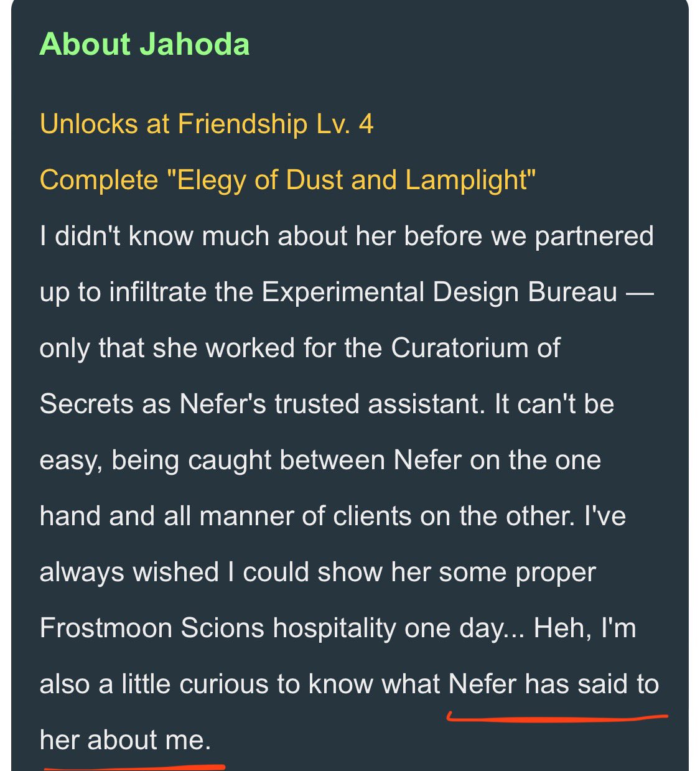The image size is (700, 771).
Task: Click the red underline below 'Nefer has said to'
Action: point(557,718)
